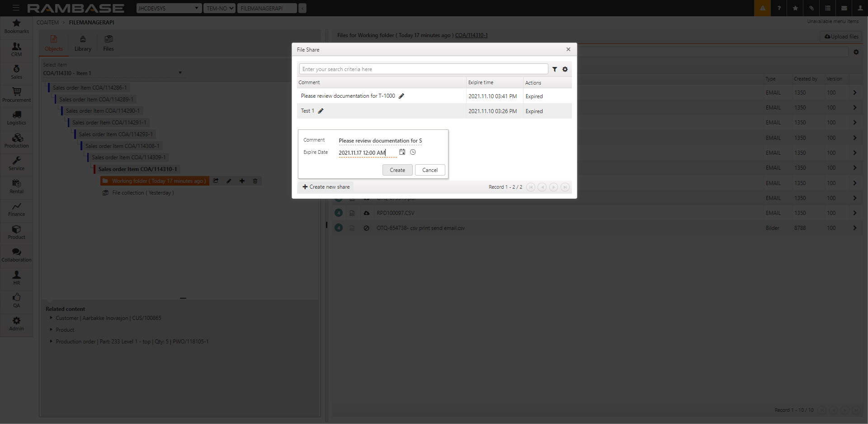Open the clock time picker
This screenshot has width=868, height=424.
[413, 152]
